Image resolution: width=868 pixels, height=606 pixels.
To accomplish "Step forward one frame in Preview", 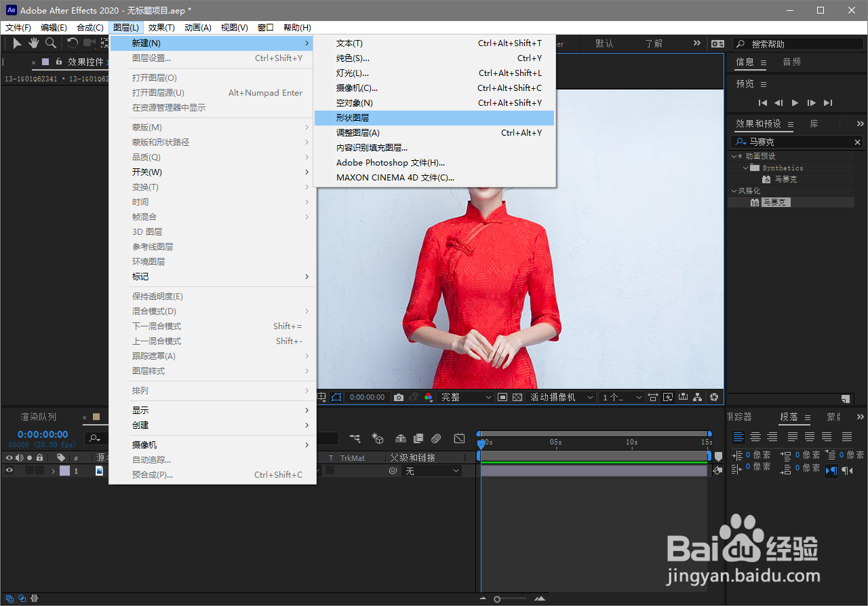I will point(812,103).
